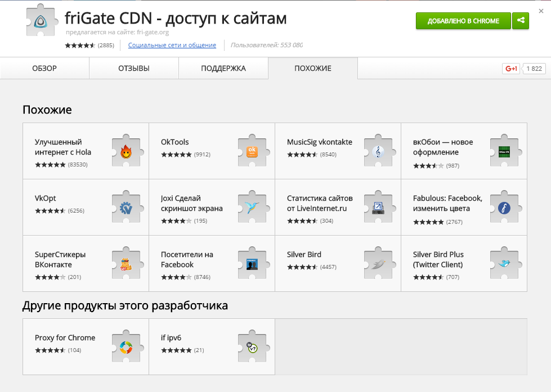The width and height of the screenshot is (551, 392).
Task: Click the friGate rating stars in header
Action: coord(80,45)
